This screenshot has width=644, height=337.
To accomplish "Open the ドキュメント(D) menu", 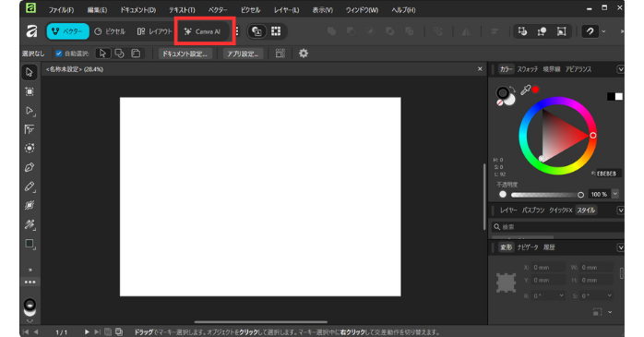I will (138, 10).
